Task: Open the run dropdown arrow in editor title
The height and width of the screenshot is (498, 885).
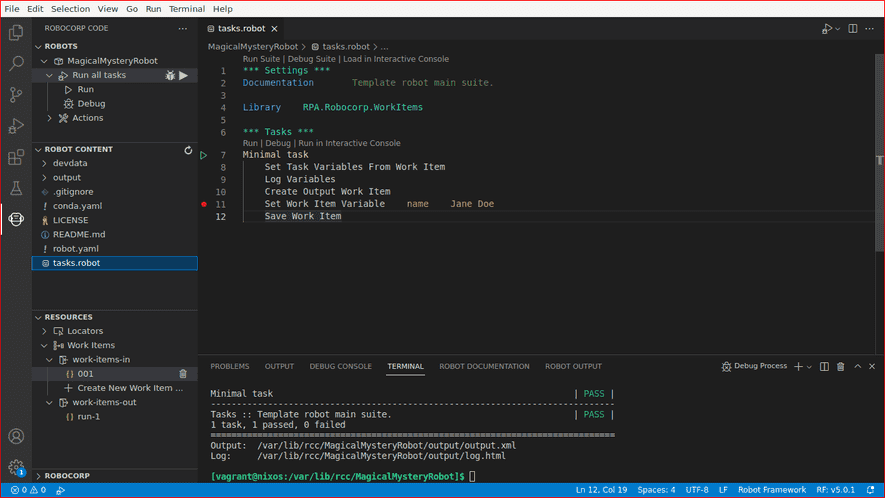Action: [838, 29]
